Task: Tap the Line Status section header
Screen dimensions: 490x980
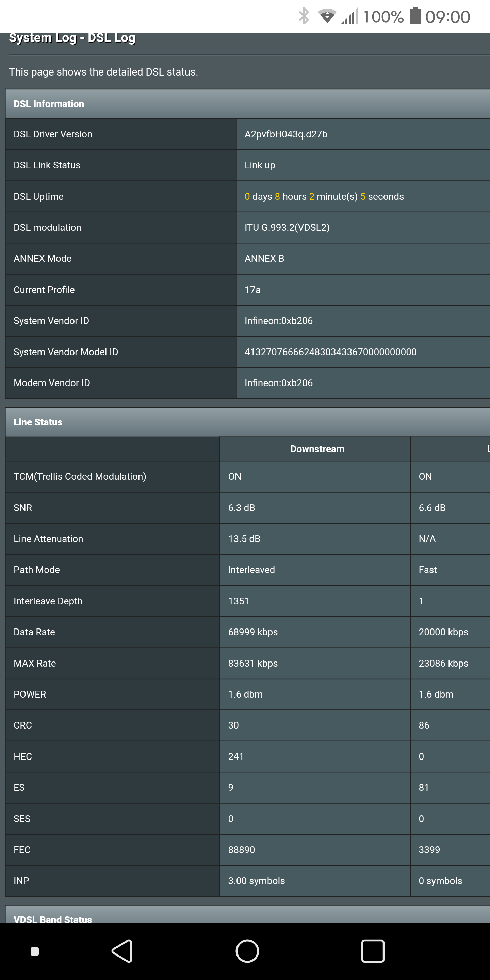Action: (x=38, y=422)
